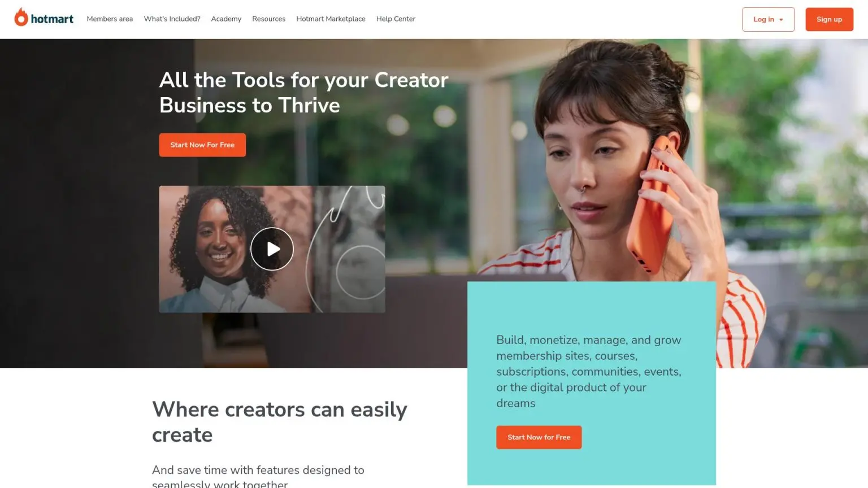Click the Log in button
The height and width of the screenshot is (488, 868).
[x=768, y=19]
